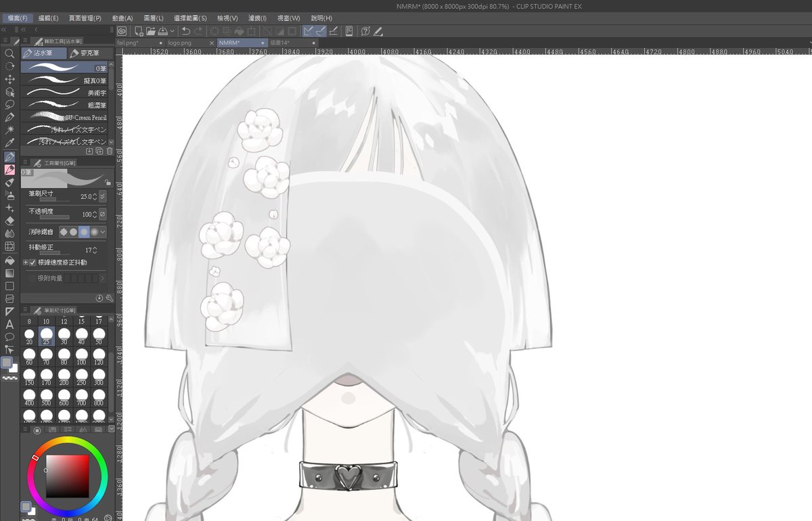812x521 pixels.
Task: Select the strongest anti-aliasing option under 消除鋸齒
Action: click(94, 232)
